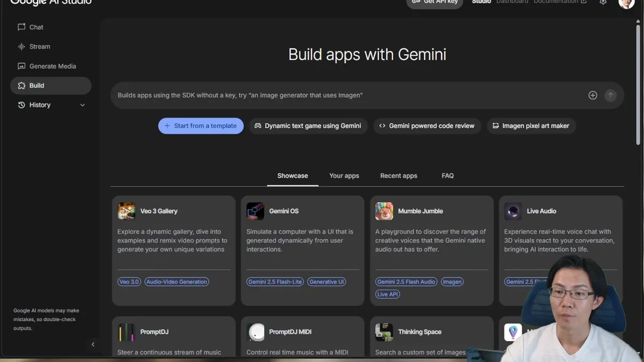Open the PromptDJ MIDI app icon
The image size is (644, 362).
255,332
